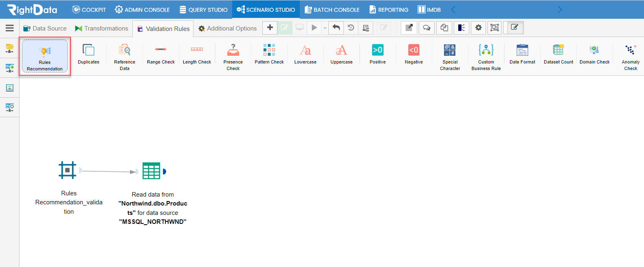Open the Additional Options tab

(227, 28)
